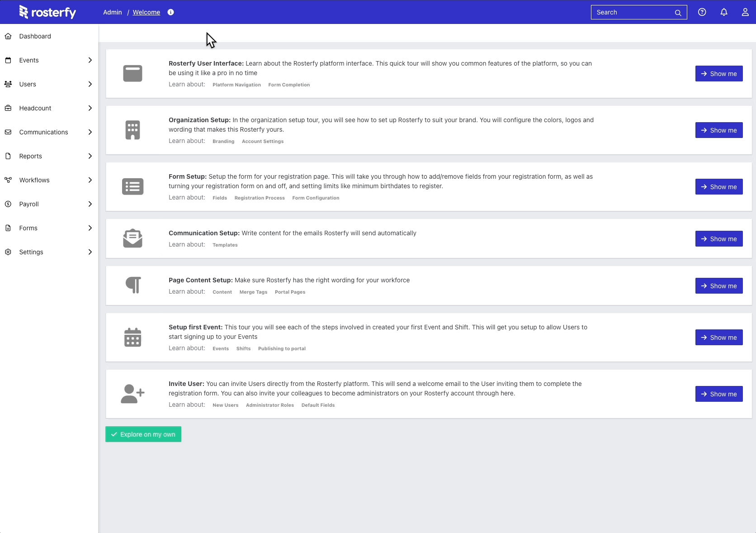Click the Rosterfy logo
Image resolution: width=756 pixels, height=533 pixels.
click(x=47, y=12)
